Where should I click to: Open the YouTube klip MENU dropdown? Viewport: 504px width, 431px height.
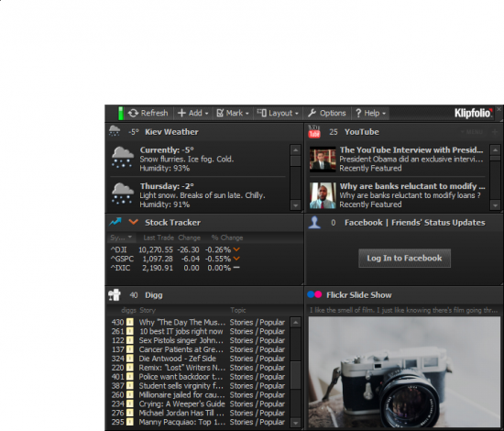(x=472, y=132)
